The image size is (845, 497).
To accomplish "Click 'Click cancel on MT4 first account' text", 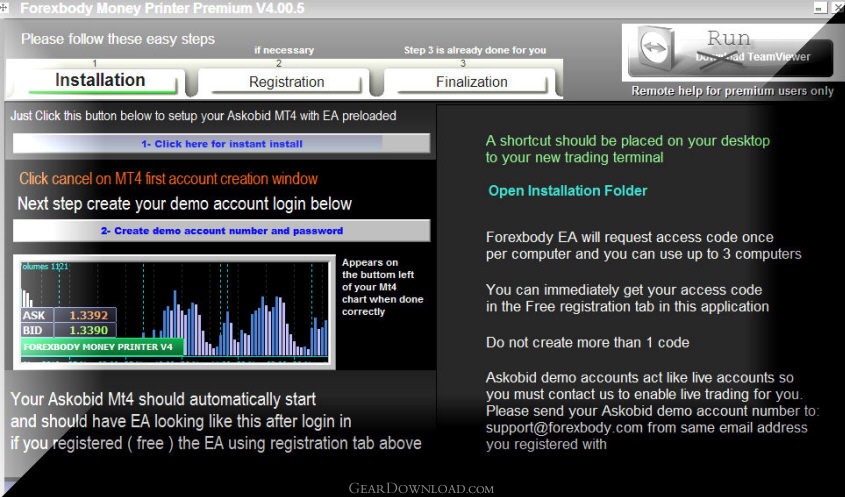I will coord(169,179).
